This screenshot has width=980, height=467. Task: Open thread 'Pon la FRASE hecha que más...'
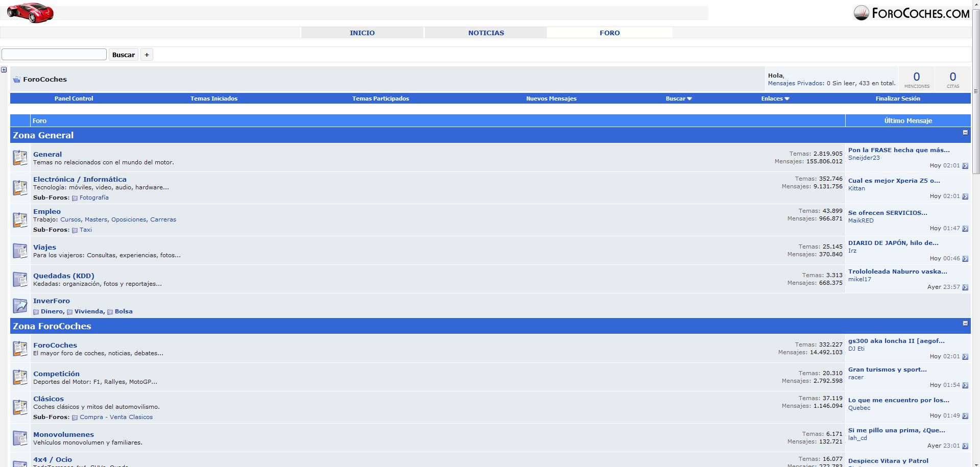pos(899,150)
